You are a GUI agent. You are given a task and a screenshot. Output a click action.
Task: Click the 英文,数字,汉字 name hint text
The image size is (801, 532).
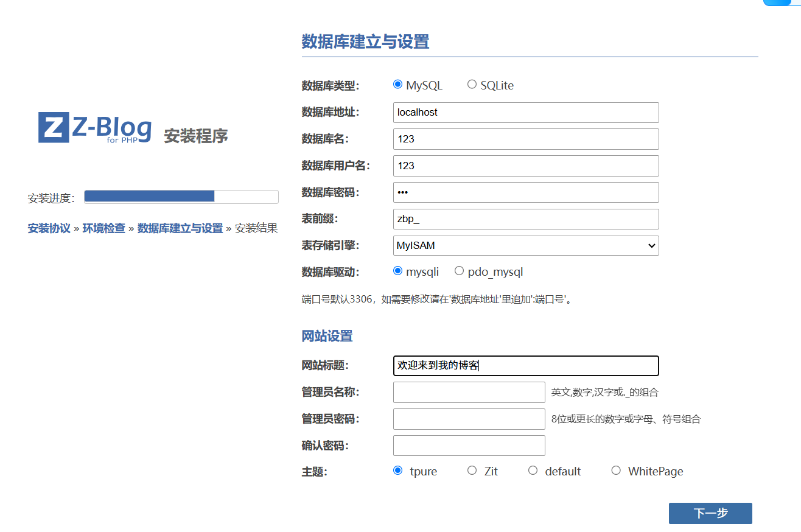tap(604, 393)
